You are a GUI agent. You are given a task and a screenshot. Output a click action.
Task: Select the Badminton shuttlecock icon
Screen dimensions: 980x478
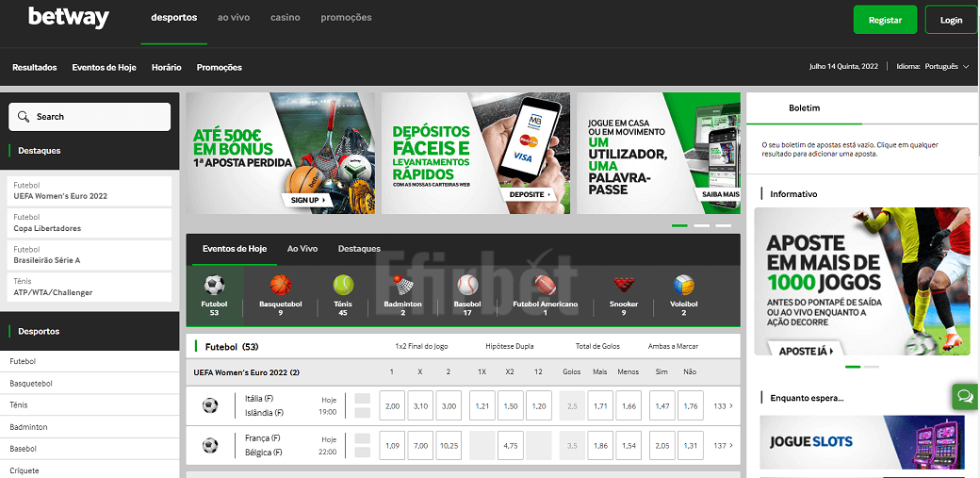403,286
